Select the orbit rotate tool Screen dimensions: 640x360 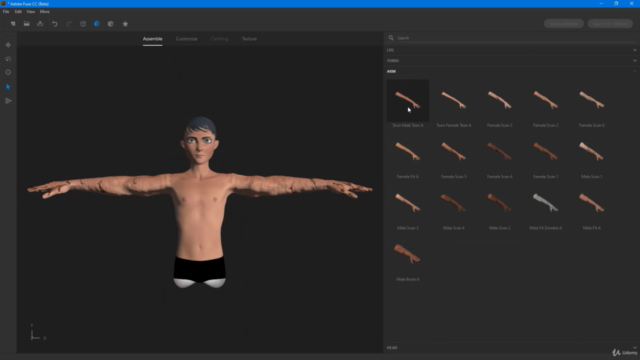coord(8,59)
